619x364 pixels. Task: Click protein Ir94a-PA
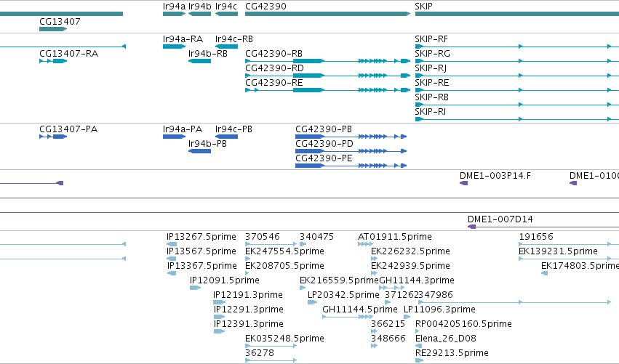174,137
